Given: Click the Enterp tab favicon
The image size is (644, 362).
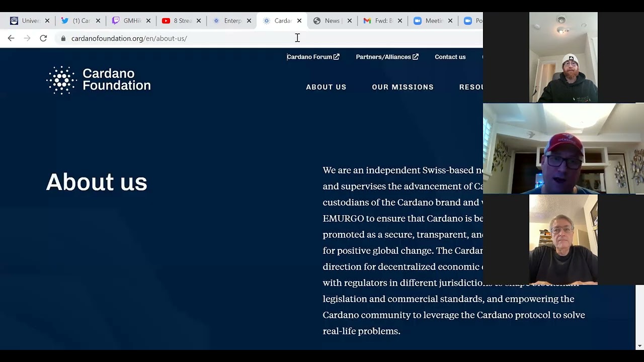Looking at the screenshot, I should click(216, 21).
